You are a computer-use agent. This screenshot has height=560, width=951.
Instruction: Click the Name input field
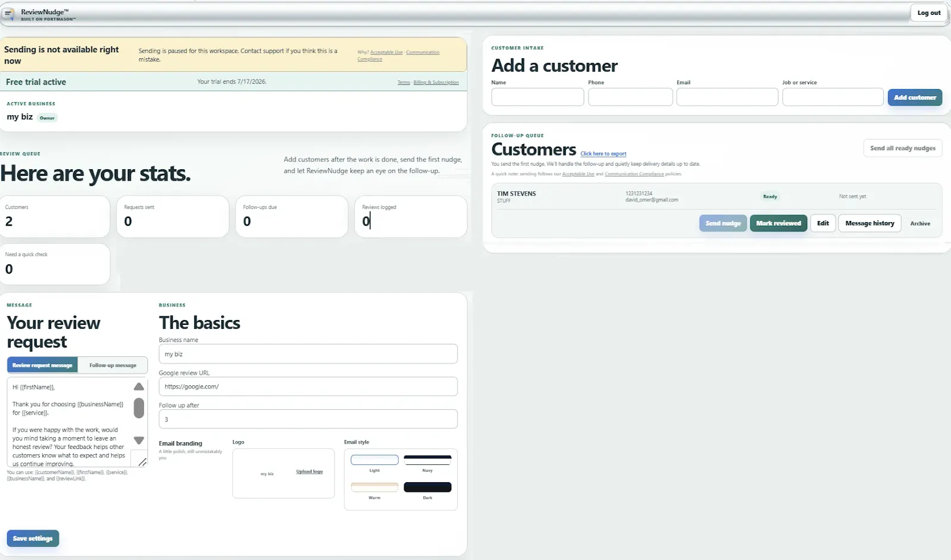537,97
